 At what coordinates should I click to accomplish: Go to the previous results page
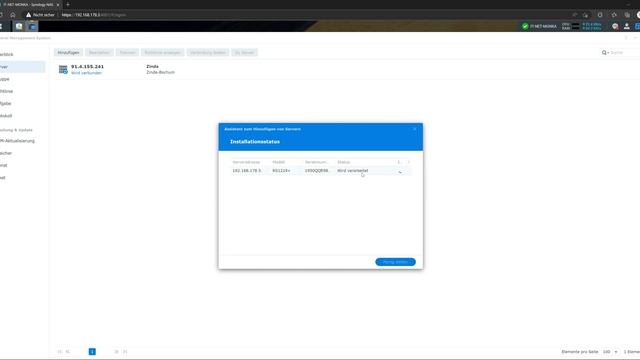point(68,351)
